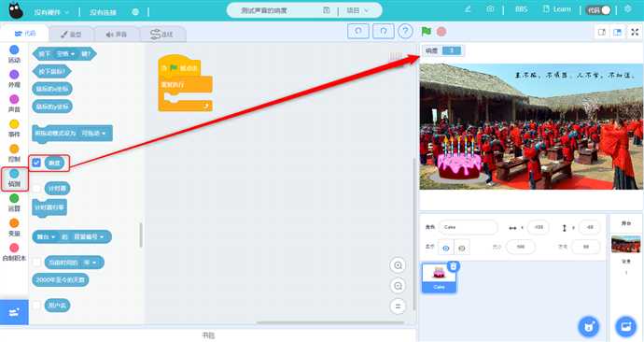Switch to large stage layout icon
This screenshot has width=644, height=342.
pos(617,32)
